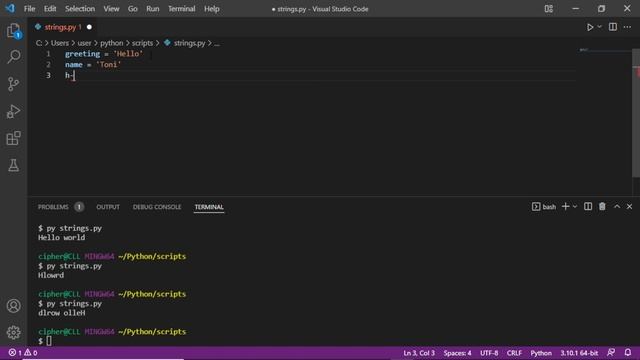This screenshot has width=640, height=360.
Task: Click the bash terminal shell icon
Action: 536,207
